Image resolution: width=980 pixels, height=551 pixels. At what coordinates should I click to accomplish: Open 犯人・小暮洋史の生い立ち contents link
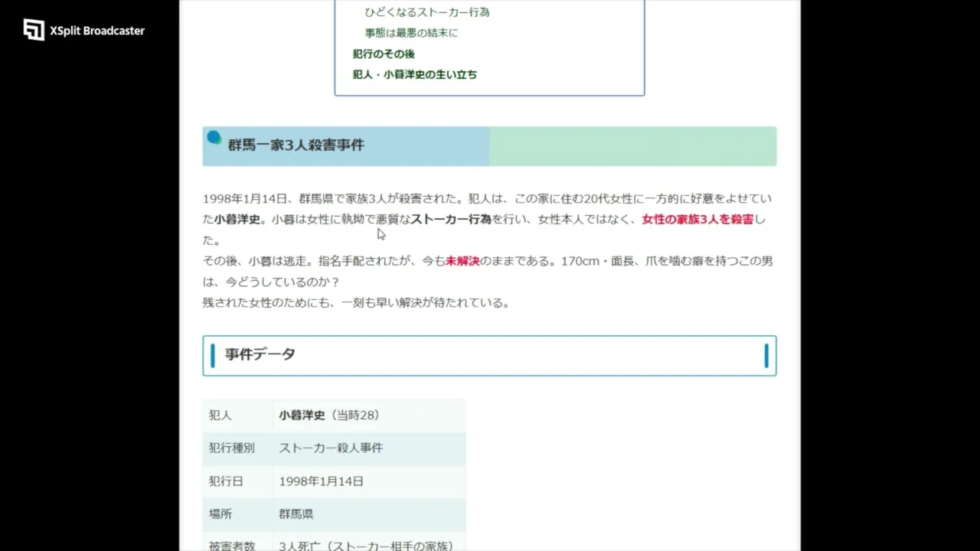415,74
